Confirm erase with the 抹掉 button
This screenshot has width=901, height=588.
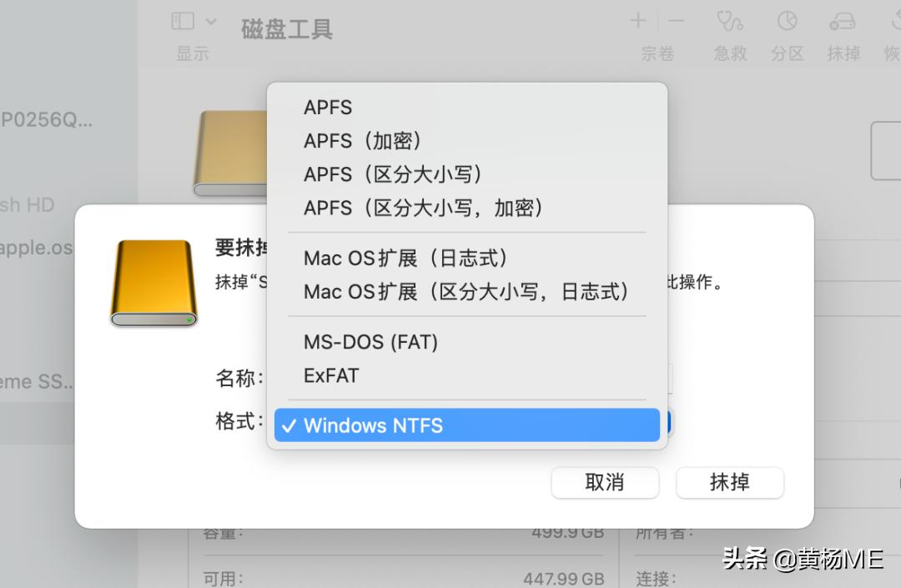[729, 483]
